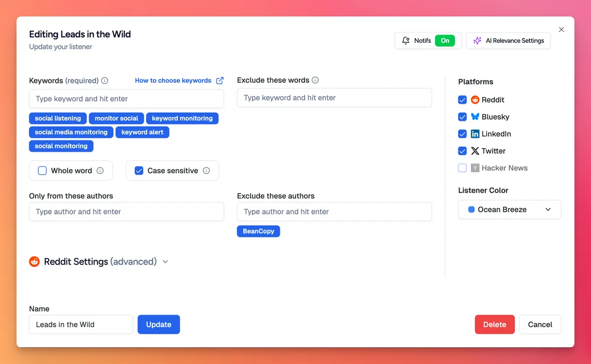This screenshot has height=364, width=591.
Task: Click the red Delete button
Action: point(494,325)
